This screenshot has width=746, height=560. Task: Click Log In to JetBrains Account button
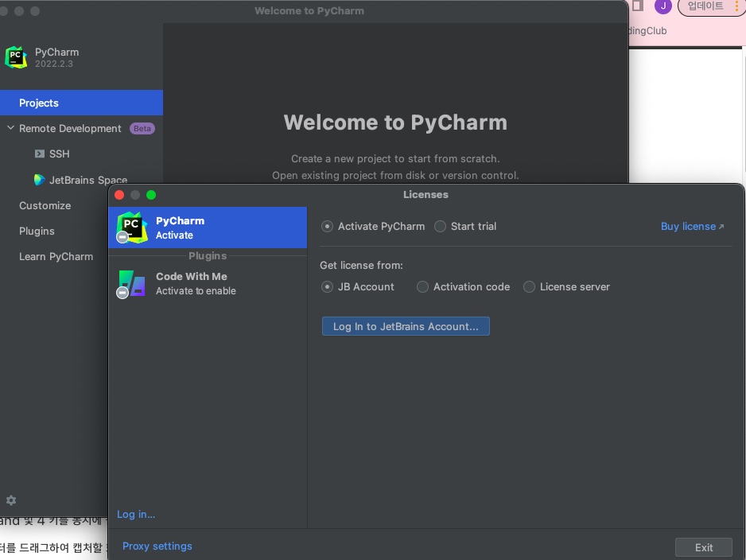pos(406,326)
